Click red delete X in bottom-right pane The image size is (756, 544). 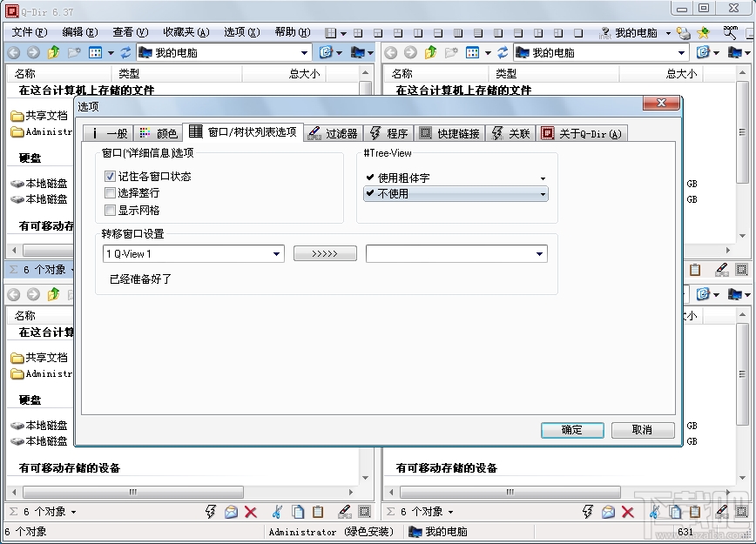pos(628,512)
